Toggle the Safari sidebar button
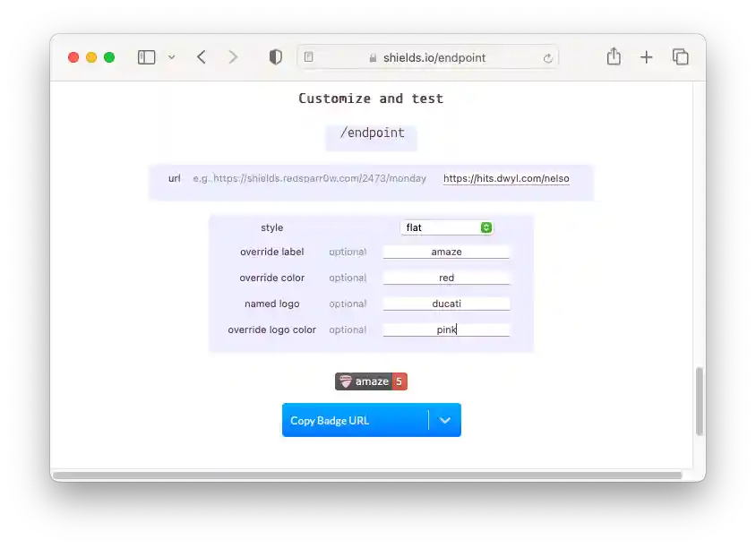756x548 pixels. (x=146, y=57)
